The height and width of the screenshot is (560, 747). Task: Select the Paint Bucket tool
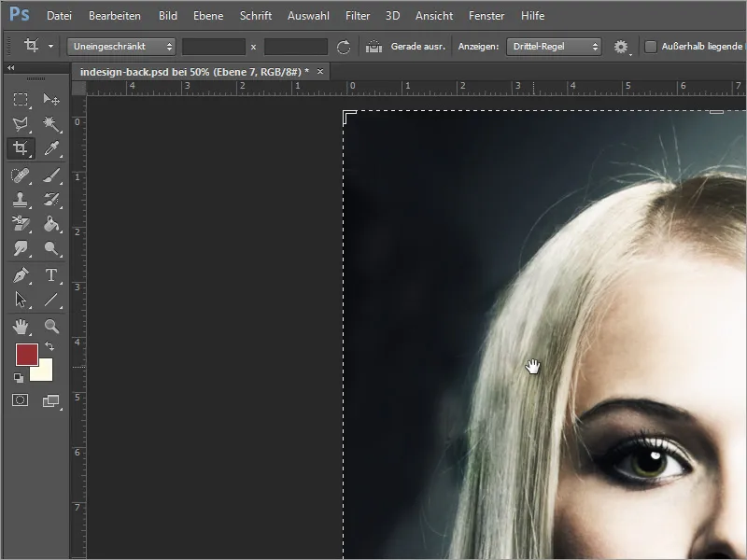coord(51,224)
